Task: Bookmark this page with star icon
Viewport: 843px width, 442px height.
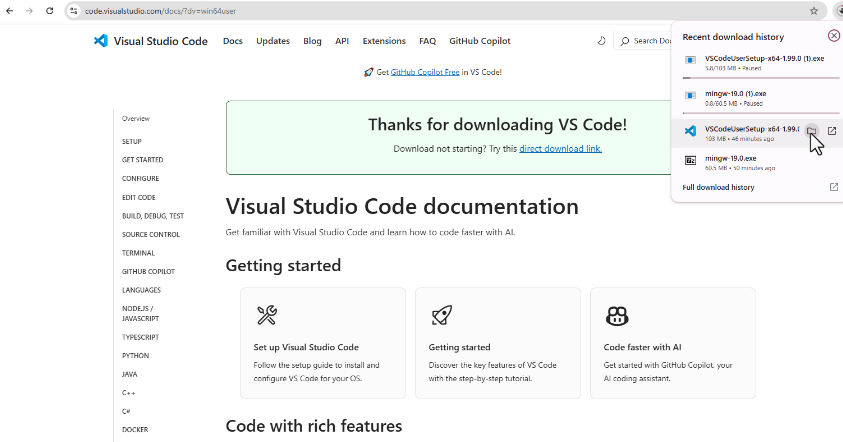Action: [814, 11]
